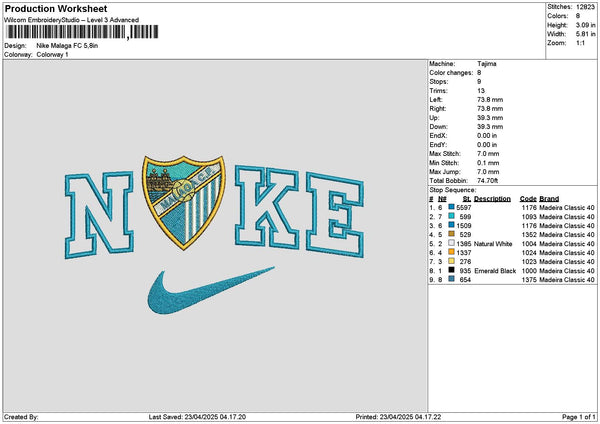Click thread code '1024' in stop row 6
The image size is (600, 424).
coord(529,253)
